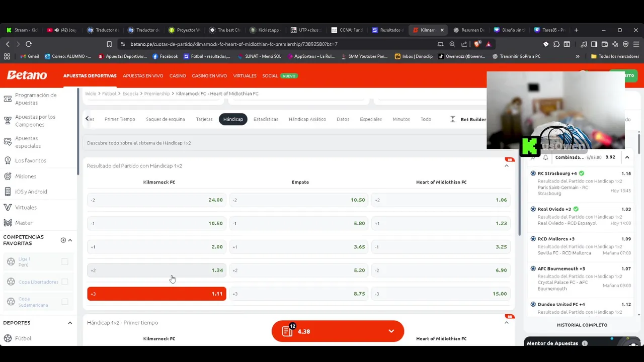Click the zoom magnifier in address bar
644x362 pixels.
pyautogui.click(x=452, y=44)
